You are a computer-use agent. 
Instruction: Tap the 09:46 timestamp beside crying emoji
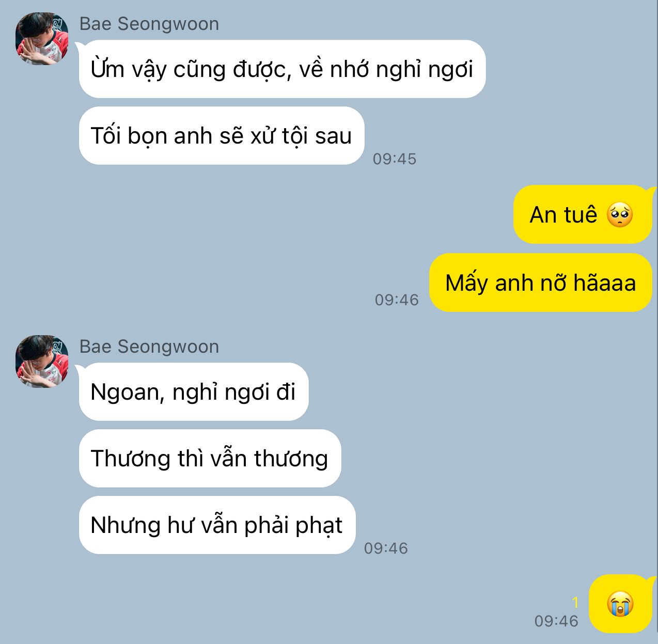coord(556,621)
